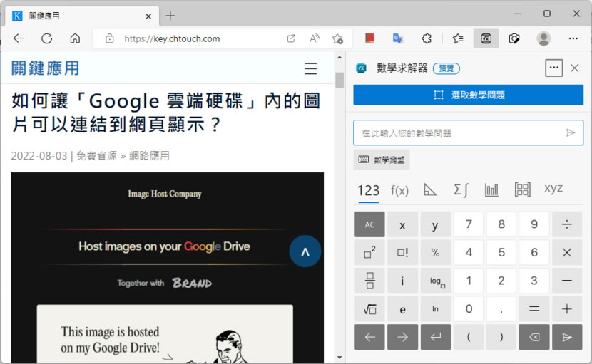Switch to the calculus sigma-integral tab

coord(461,189)
